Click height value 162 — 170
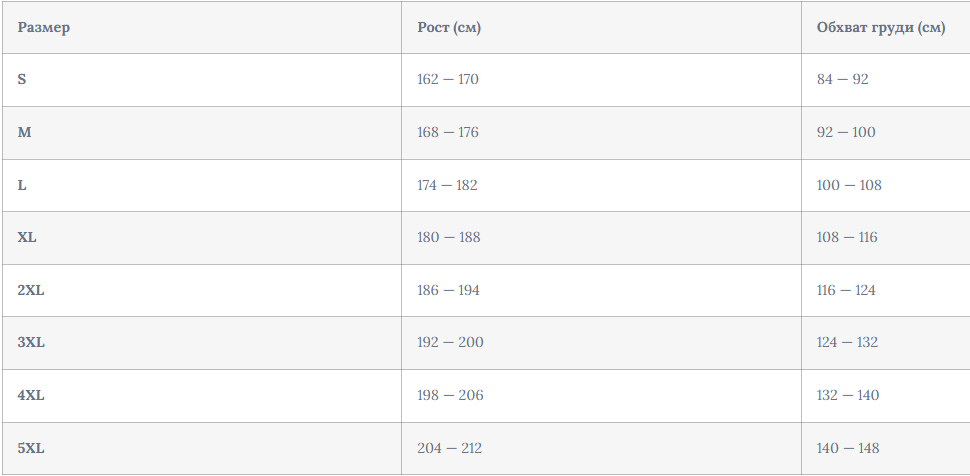The width and height of the screenshot is (970, 476). coord(448,79)
